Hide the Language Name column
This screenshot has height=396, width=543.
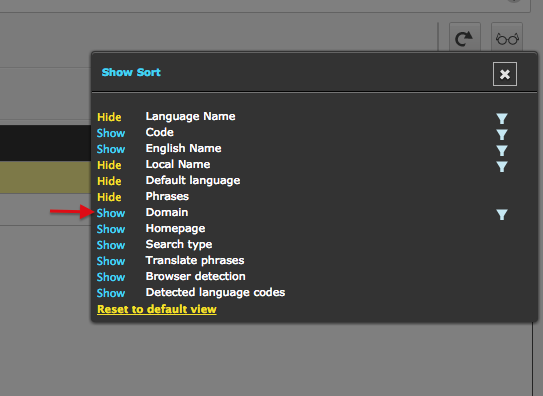point(109,117)
